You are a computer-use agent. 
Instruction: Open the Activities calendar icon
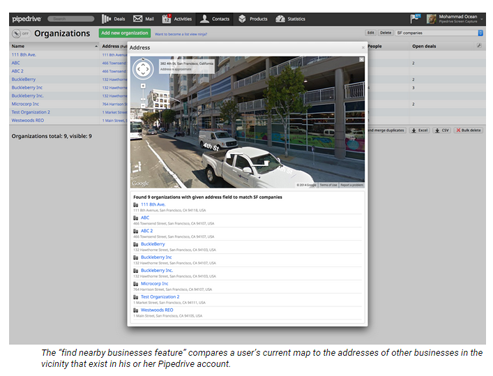tap(166, 19)
